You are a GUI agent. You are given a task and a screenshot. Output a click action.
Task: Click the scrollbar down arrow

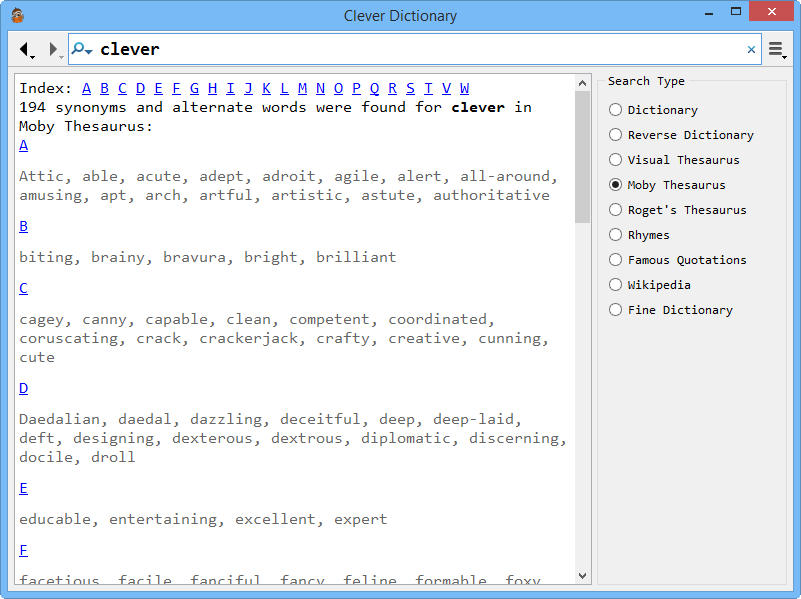[582, 576]
